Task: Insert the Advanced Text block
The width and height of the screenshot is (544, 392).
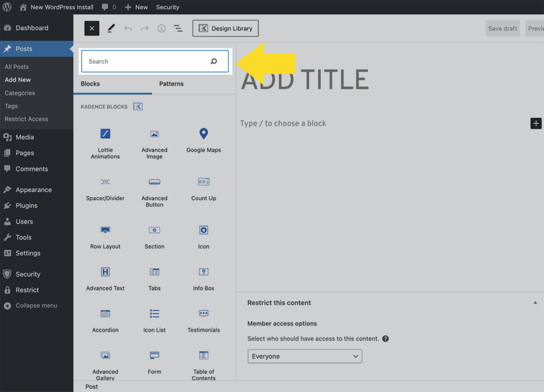Action: click(x=105, y=279)
